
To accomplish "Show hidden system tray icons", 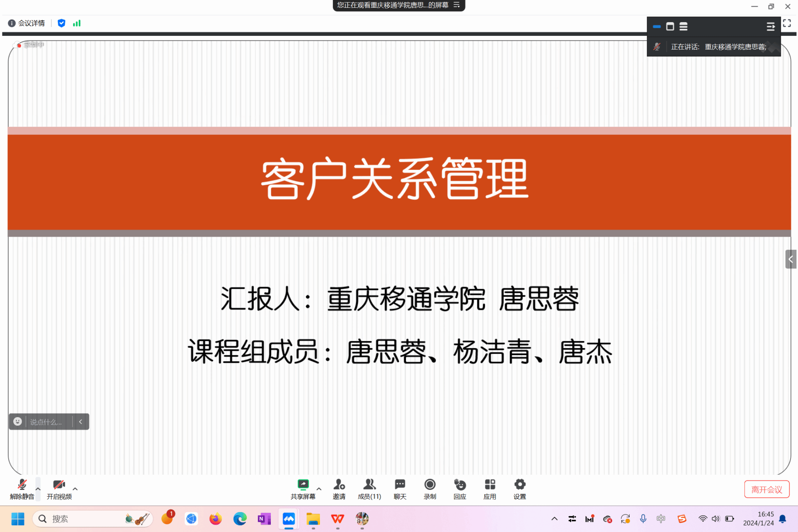I will click(554, 519).
